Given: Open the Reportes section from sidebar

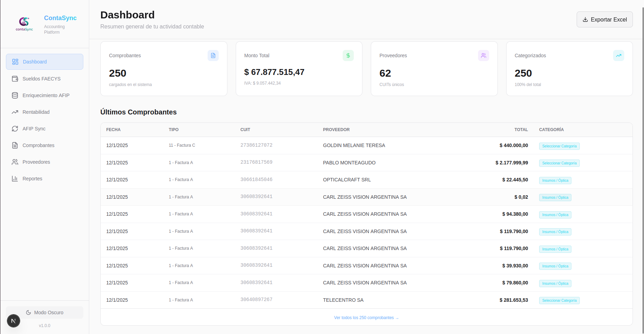Looking at the screenshot, I should (32, 178).
